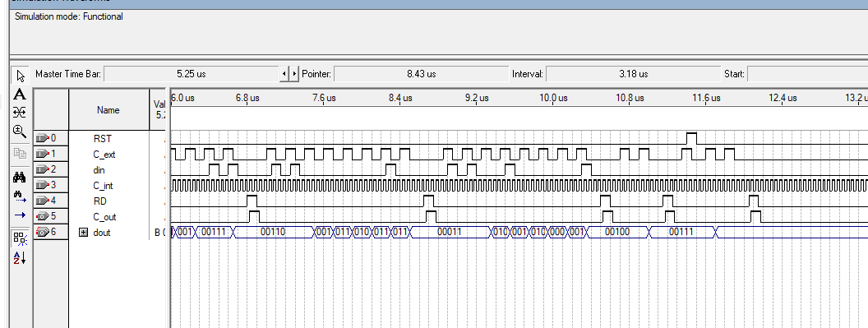Image resolution: width=868 pixels, height=328 pixels.
Task: Select input pin icon of row 0
Action: (x=43, y=138)
